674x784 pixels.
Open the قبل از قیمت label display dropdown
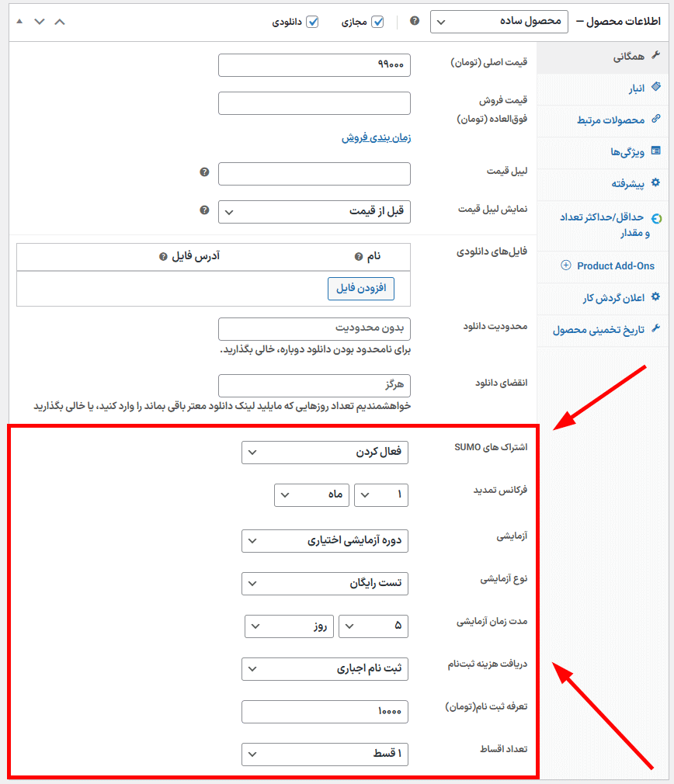pyautogui.click(x=314, y=211)
